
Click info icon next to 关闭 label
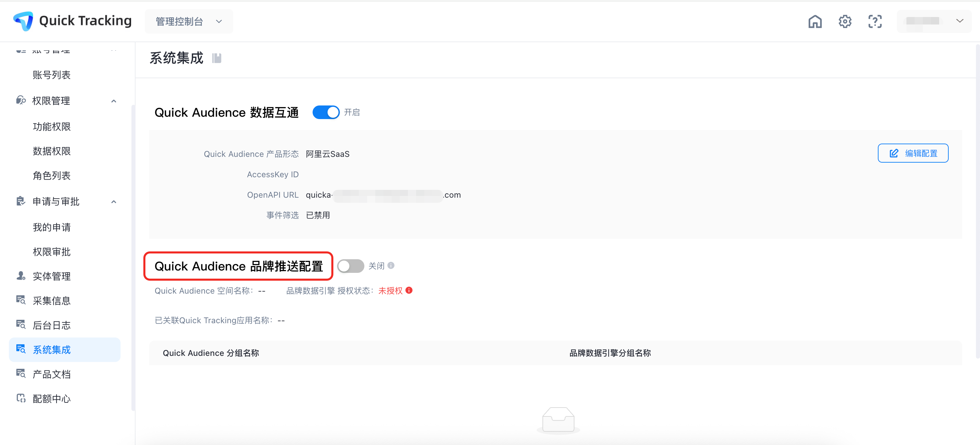click(x=391, y=266)
